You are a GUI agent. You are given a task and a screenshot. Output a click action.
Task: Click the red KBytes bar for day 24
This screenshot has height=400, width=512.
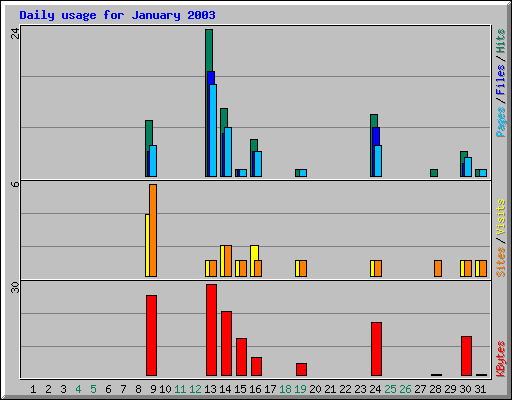(376, 349)
